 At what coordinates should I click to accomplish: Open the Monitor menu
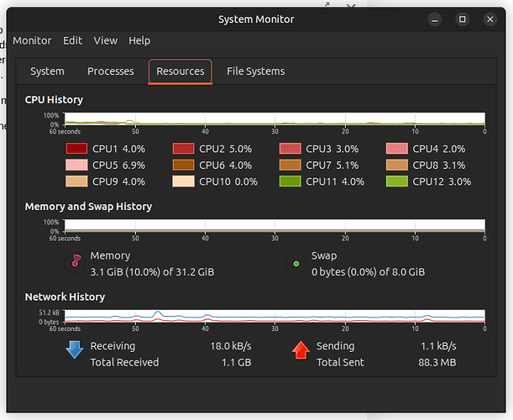(32, 40)
